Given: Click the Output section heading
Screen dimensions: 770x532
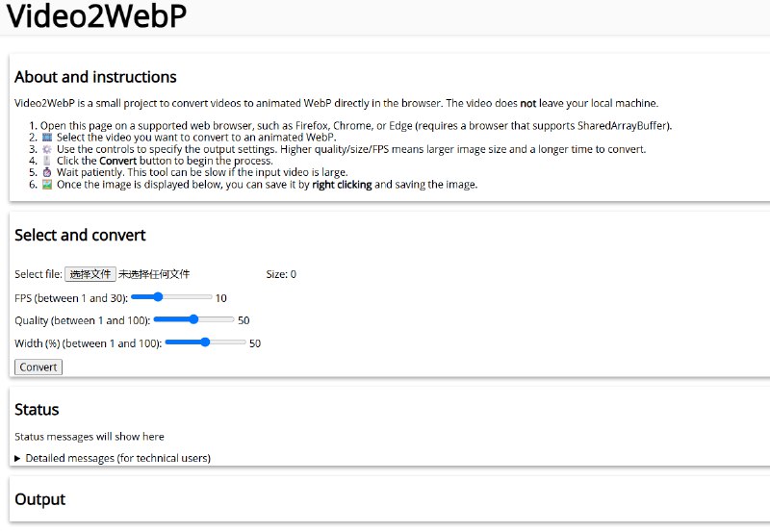Looking at the screenshot, I should (39, 499).
